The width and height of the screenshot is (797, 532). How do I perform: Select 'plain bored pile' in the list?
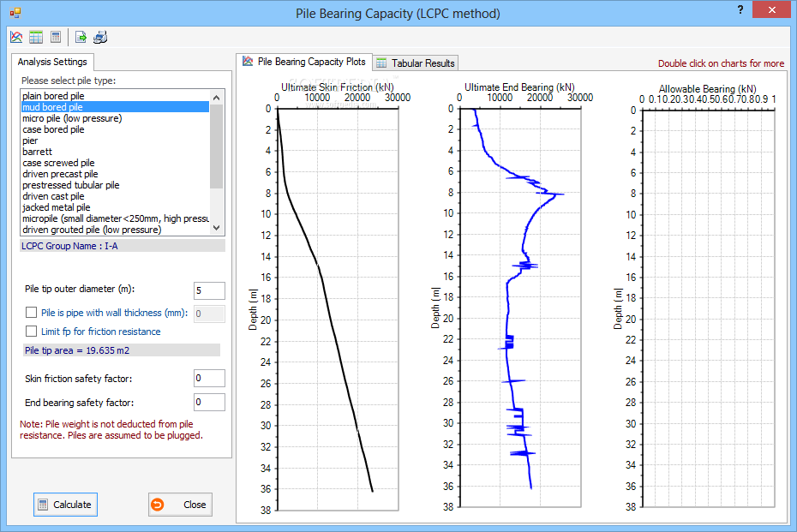pos(115,96)
